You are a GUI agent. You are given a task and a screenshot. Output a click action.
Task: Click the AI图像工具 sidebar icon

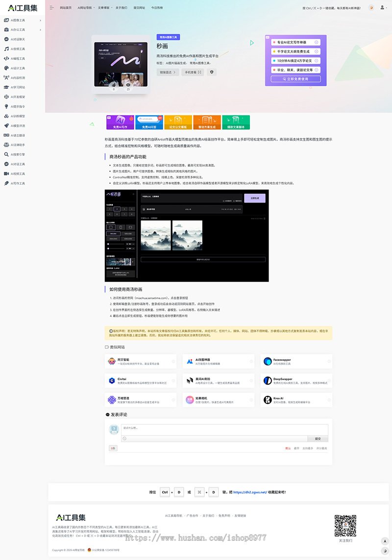click(6, 20)
